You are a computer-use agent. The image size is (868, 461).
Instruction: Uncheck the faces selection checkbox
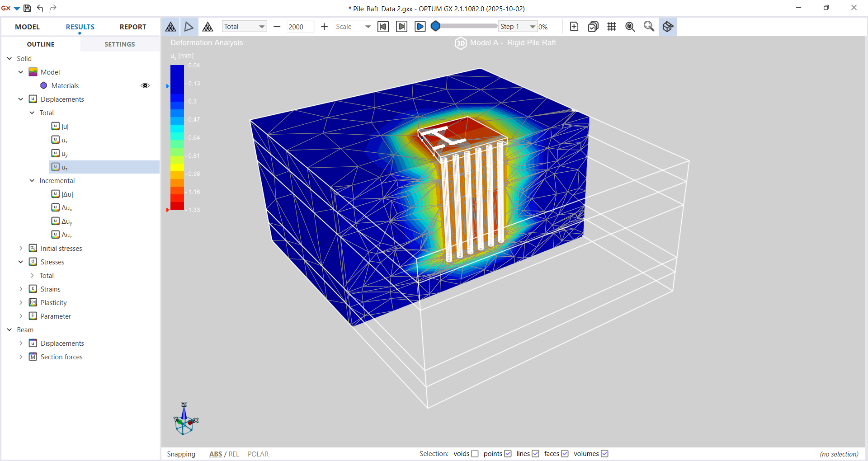tap(565, 454)
